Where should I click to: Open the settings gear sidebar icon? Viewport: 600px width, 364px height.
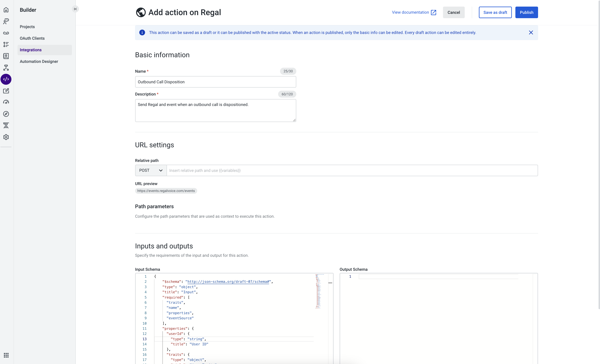coord(6,137)
